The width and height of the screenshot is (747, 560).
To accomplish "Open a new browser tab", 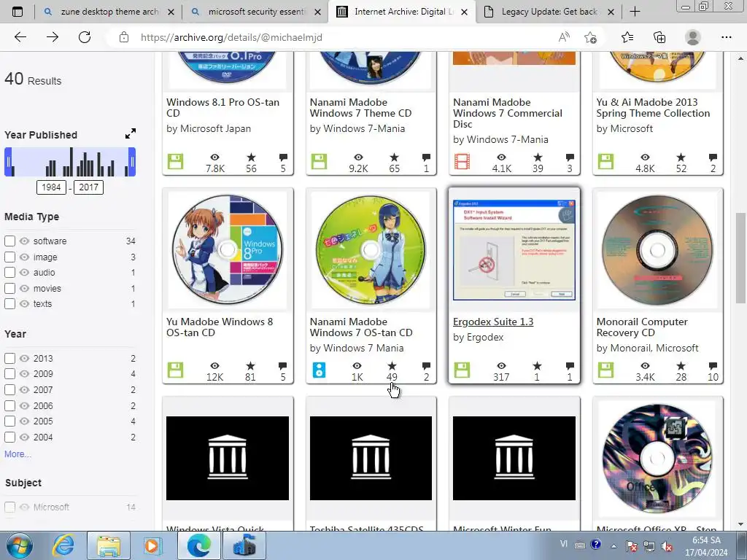I will click(x=635, y=12).
